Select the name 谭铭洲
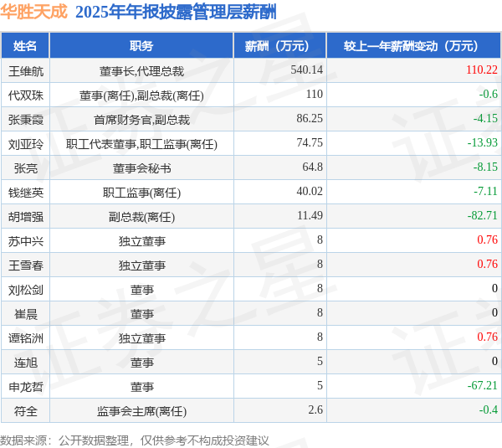This screenshot has height=448, width=502. [x=26, y=339]
